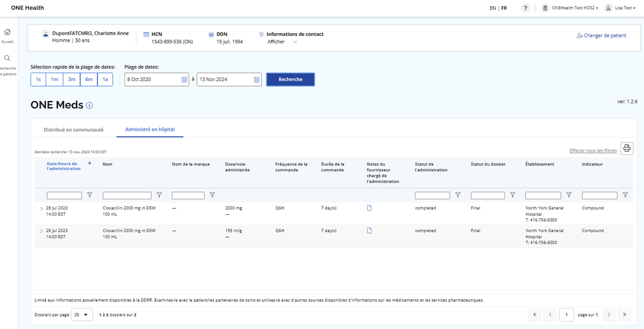The image size is (644, 329).
Task: Select the 1a quick date range
Action: (x=105, y=79)
